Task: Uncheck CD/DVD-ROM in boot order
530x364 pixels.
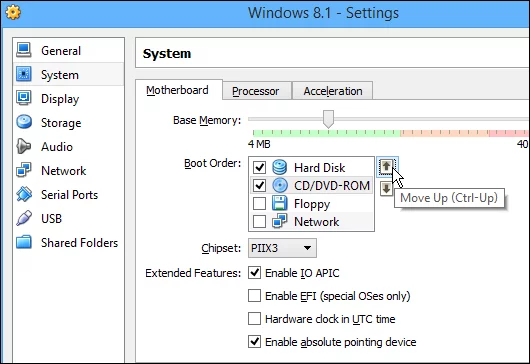Action: click(x=260, y=185)
